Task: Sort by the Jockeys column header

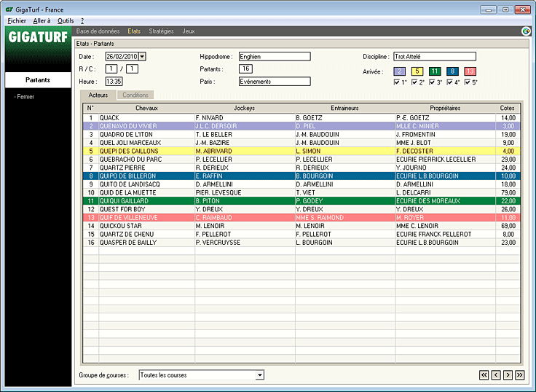Action: (245, 108)
